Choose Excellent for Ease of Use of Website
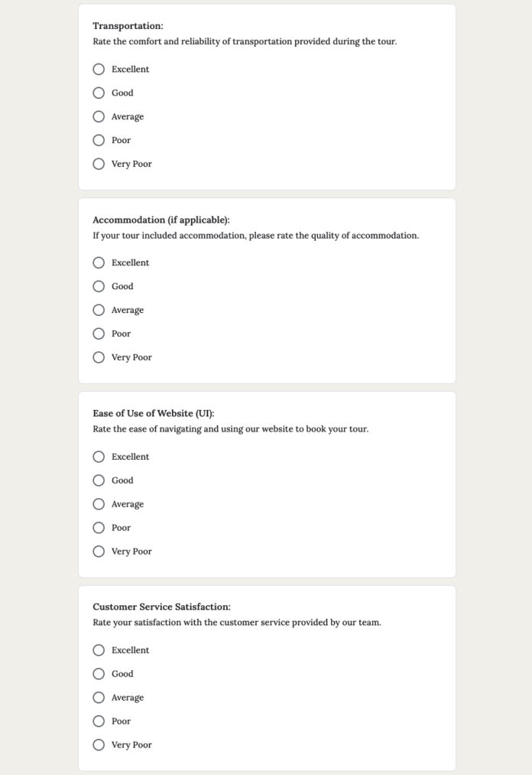This screenshot has width=532, height=775. pyautogui.click(x=99, y=456)
